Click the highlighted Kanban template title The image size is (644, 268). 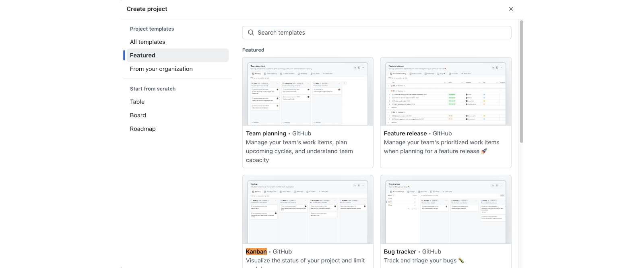256,251
